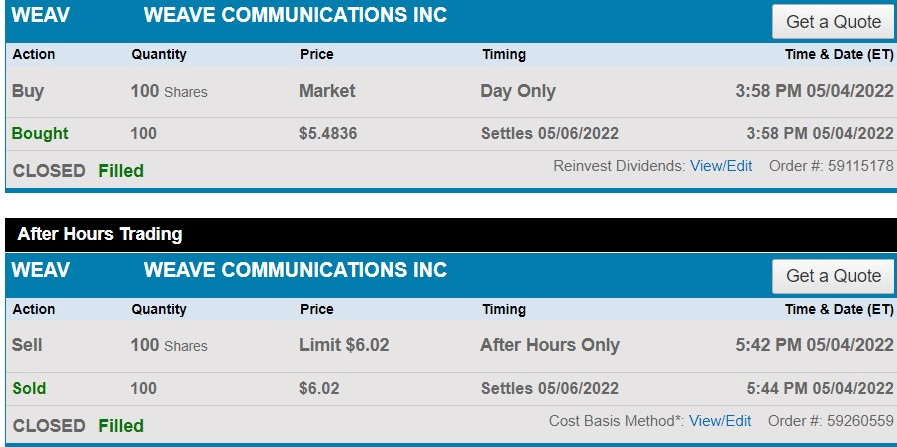The height and width of the screenshot is (447, 897).
Task: Click the Day Only timing value
Action: 518,91
